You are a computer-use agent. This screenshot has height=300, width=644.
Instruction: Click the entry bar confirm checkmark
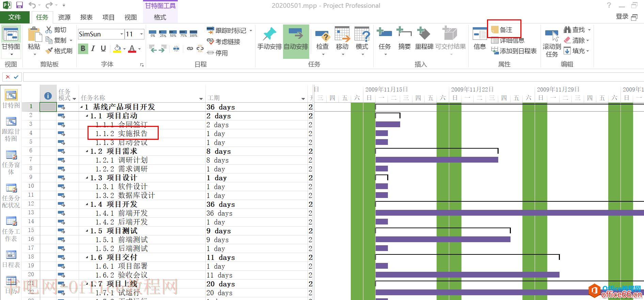click(x=16, y=77)
